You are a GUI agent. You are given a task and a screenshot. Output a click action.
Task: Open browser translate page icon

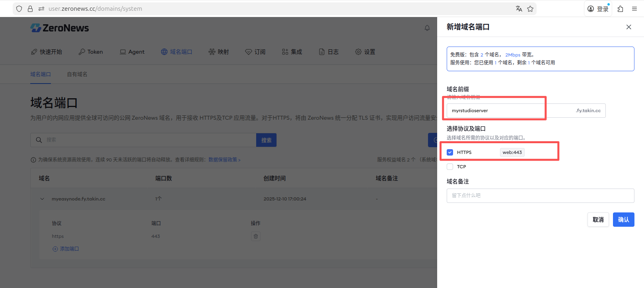tap(519, 9)
